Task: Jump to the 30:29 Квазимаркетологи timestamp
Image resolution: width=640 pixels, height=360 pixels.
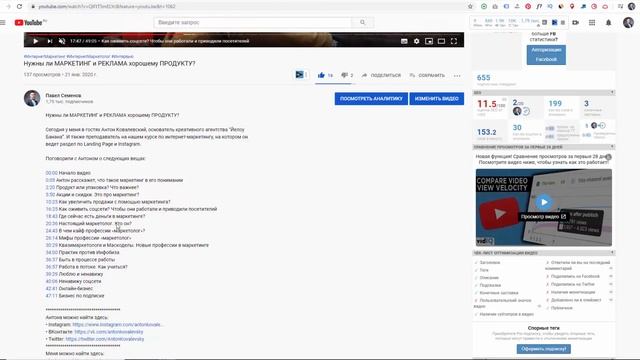Action: (51, 245)
